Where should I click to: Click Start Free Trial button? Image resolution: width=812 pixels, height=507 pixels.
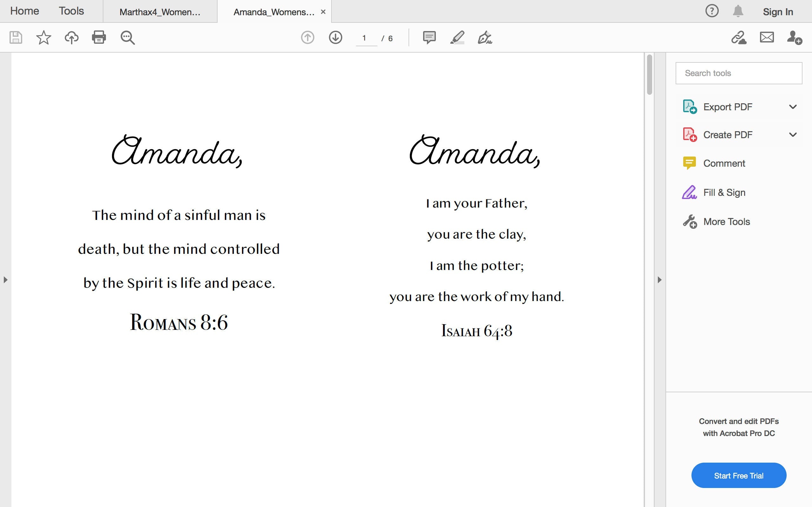click(738, 476)
